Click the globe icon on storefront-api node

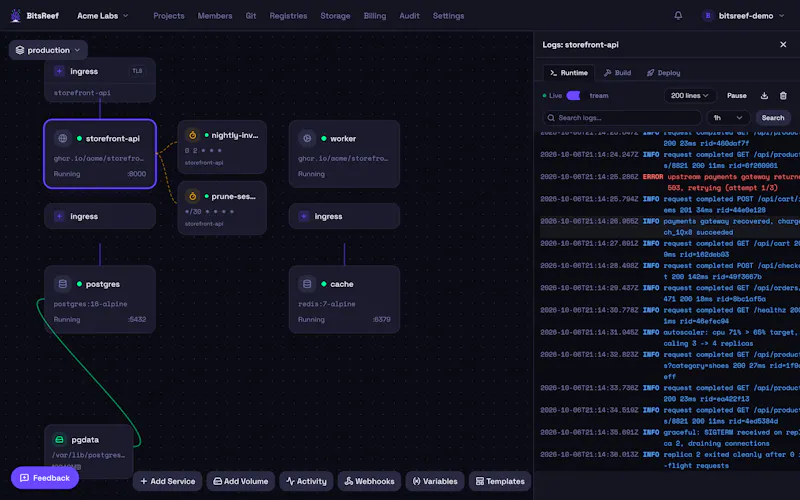click(63, 138)
